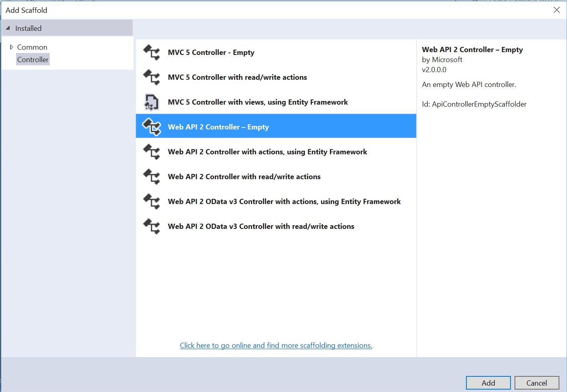
Task: Select Web API 2 OData v3 Controller with read/write actions
Action: click(x=261, y=226)
